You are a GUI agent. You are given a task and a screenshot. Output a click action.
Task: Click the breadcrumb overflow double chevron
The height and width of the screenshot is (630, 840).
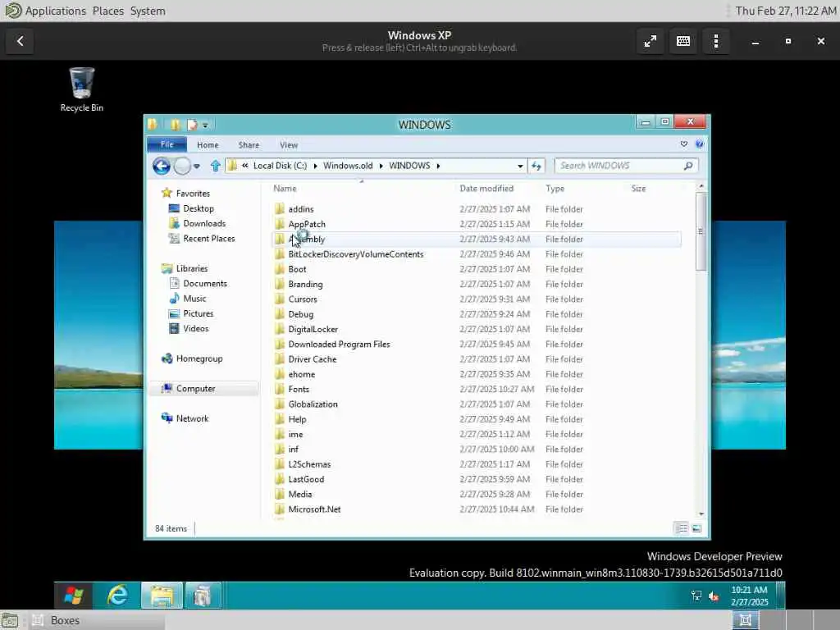click(x=244, y=166)
